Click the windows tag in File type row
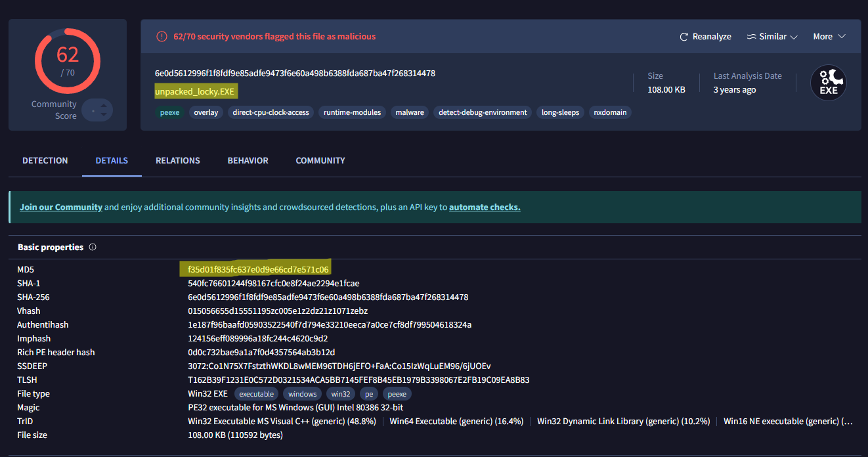 point(302,394)
